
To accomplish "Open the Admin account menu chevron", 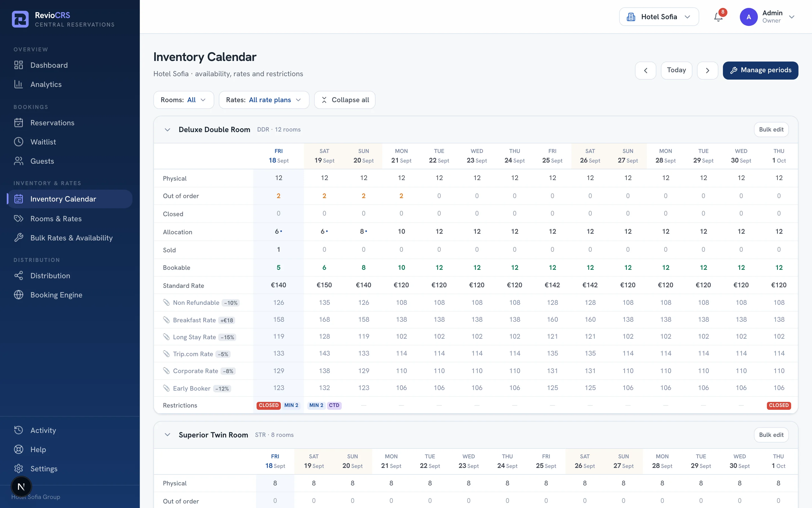I will pos(792,17).
